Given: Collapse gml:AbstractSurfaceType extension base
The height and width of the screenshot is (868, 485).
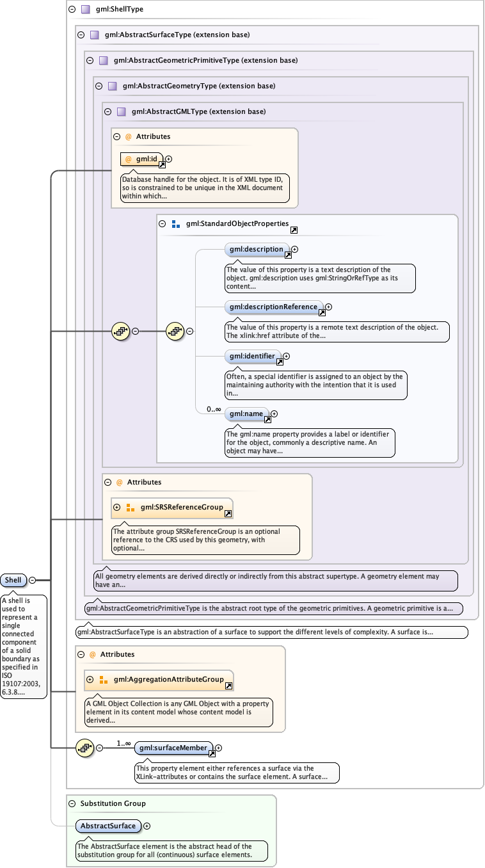Looking at the screenshot, I should (81, 35).
